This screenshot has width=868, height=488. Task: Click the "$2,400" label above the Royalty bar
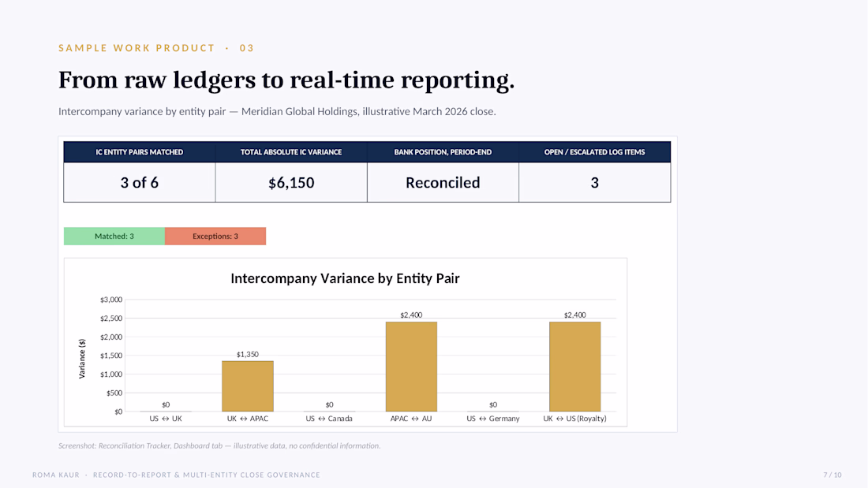(x=575, y=315)
